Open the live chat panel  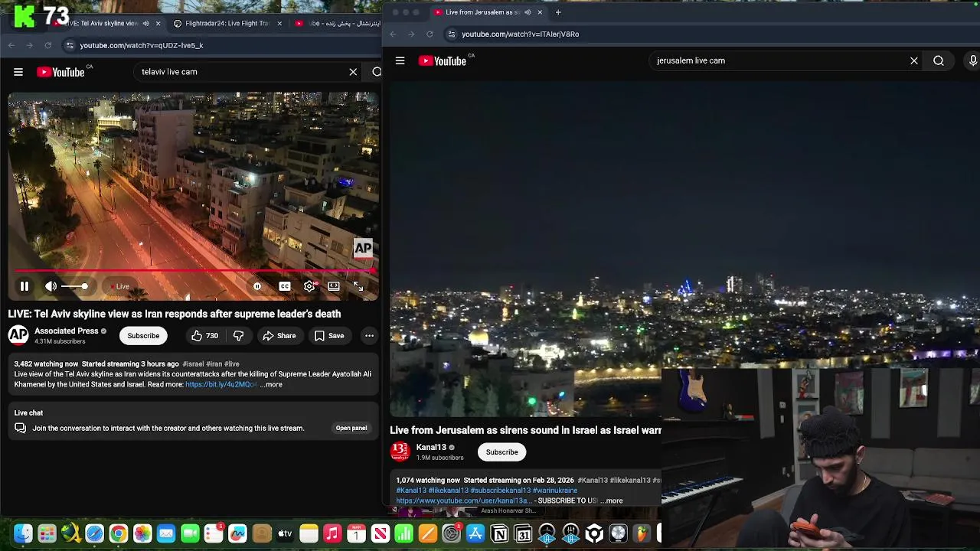[351, 428]
